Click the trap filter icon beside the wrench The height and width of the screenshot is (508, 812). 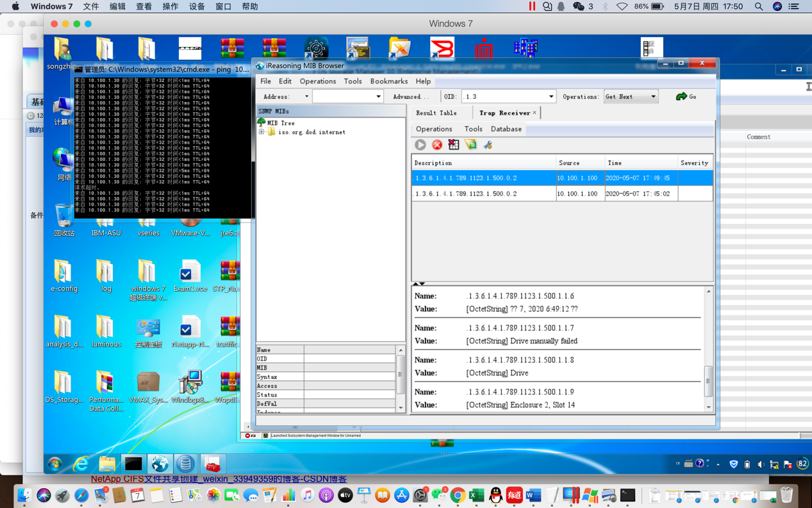point(471,145)
